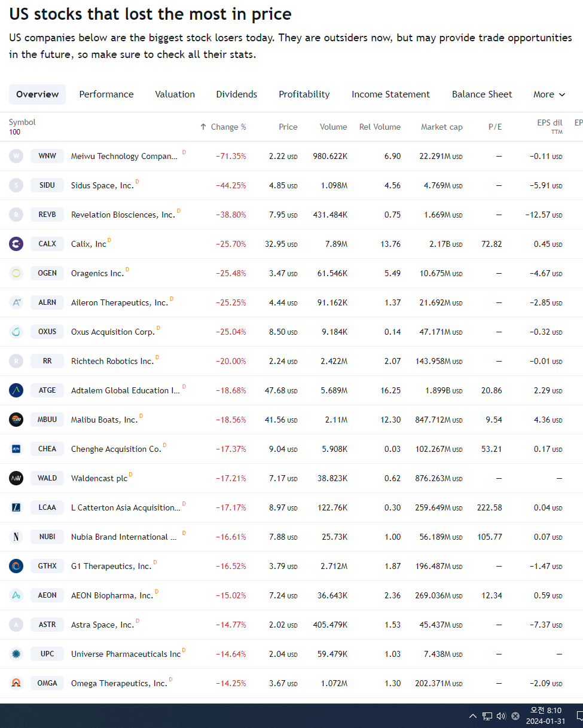Open Nubia Brand International company link
The height and width of the screenshot is (728, 583).
124,537
